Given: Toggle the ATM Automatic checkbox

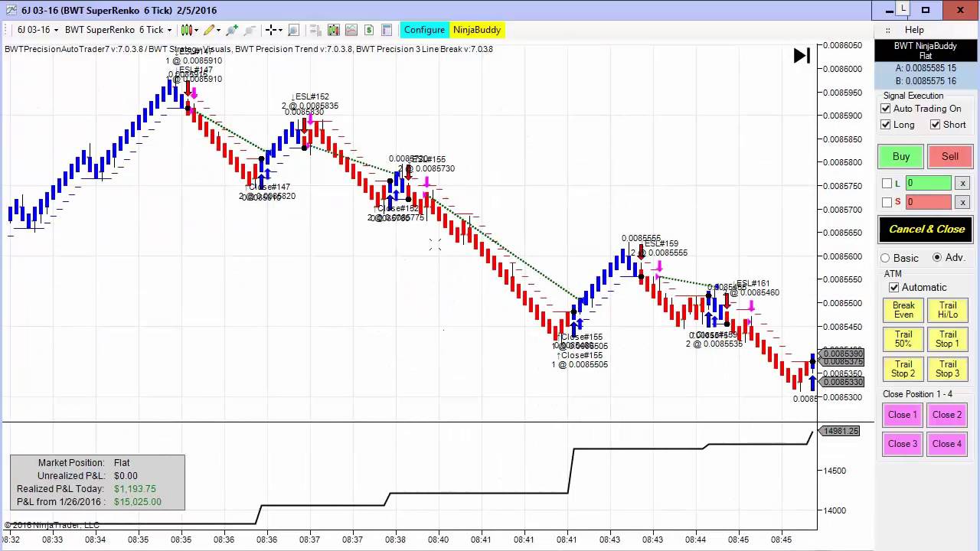Looking at the screenshot, I should coord(893,287).
